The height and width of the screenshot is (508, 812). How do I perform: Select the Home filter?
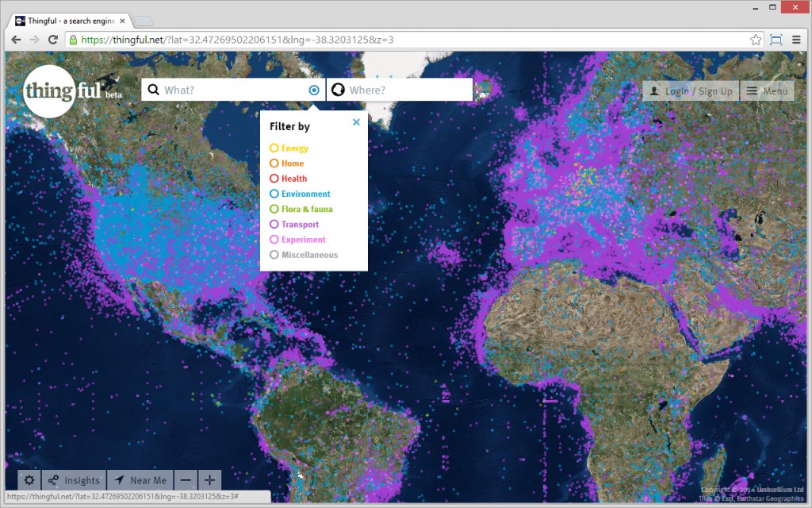pos(287,164)
